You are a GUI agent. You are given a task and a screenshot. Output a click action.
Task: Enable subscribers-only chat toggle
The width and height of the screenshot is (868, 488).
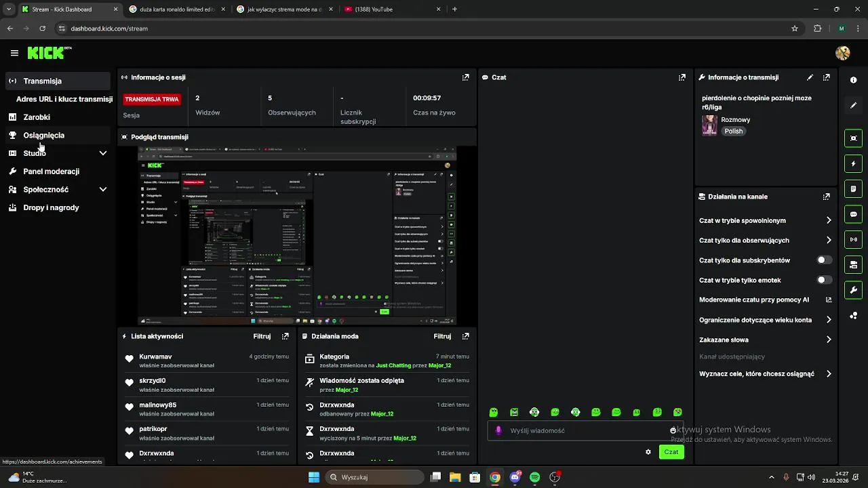point(824,260)
